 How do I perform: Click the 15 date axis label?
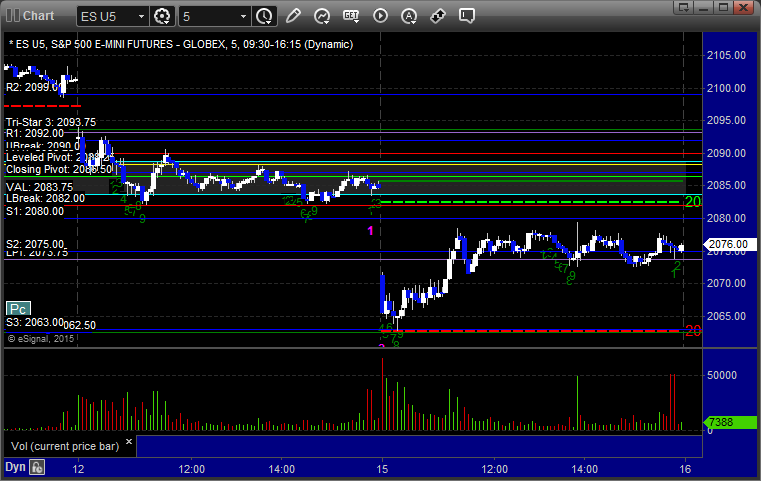382,469
